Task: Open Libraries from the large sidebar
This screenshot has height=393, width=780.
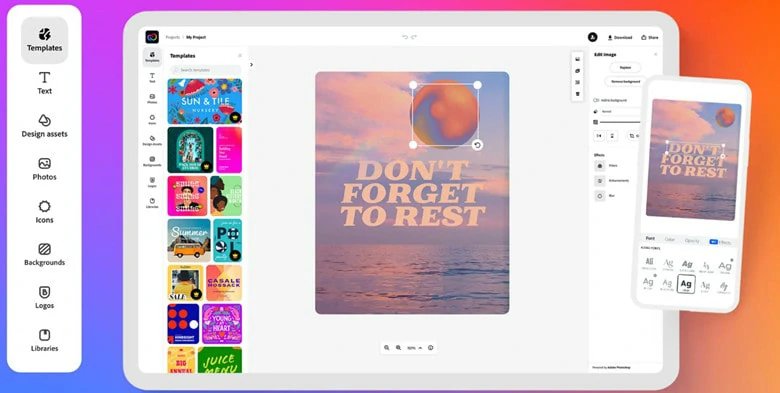Action: (44, 340)
